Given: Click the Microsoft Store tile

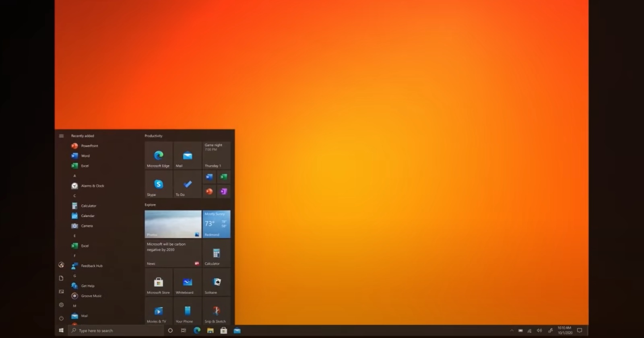Looking at the screenshot, I should (x=159, y=282).
